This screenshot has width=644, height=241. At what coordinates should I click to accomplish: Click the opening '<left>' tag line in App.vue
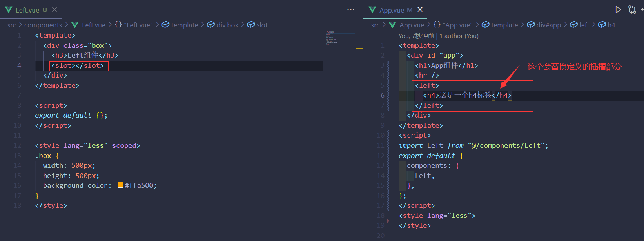[x=427, y=85]
